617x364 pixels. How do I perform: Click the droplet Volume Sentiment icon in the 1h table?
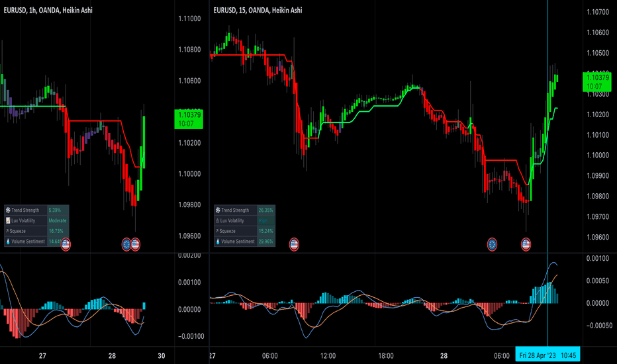[8, 241]
